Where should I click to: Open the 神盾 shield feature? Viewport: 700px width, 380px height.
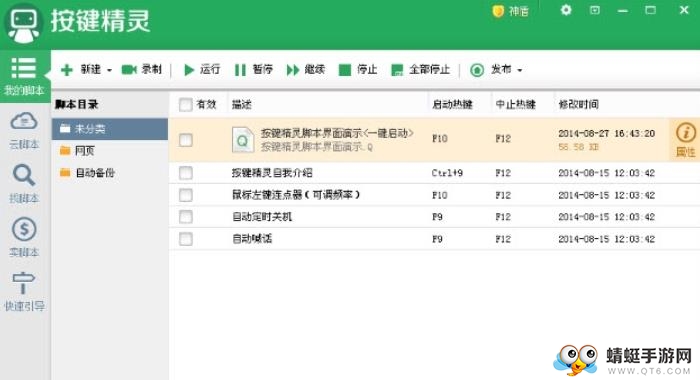pyautogui.click(x=510, y=11)
